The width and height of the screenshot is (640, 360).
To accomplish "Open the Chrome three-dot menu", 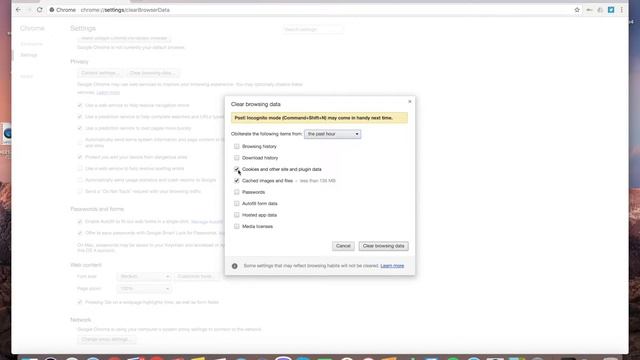I will pyautogui.click(x=622, y=10).
